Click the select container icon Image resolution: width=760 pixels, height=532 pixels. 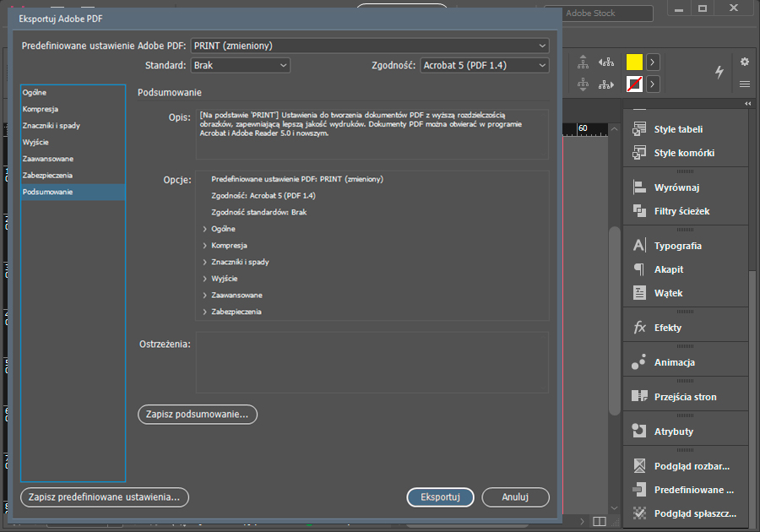coord(583,62)
